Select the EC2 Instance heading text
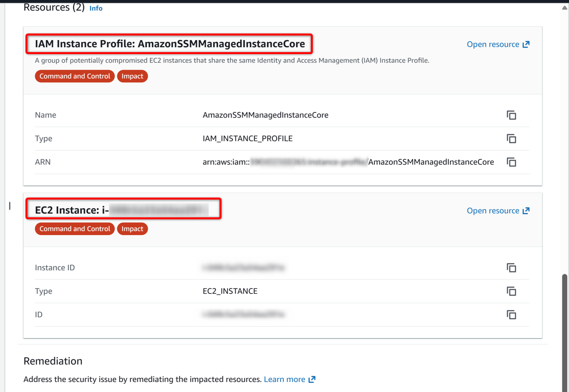The height and width of the screenshot is (392, 569). point(122,210)
